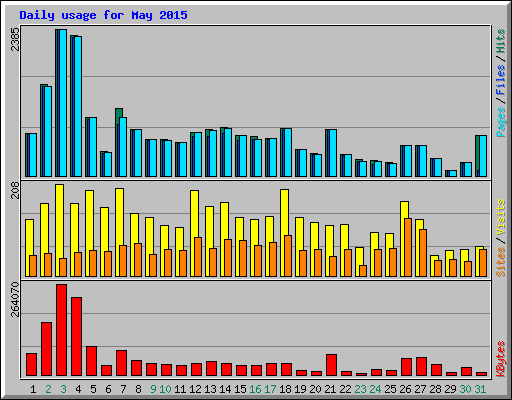Click the 'Files' legend label
This screenshot has width=512, height=400.
(501, 80)
